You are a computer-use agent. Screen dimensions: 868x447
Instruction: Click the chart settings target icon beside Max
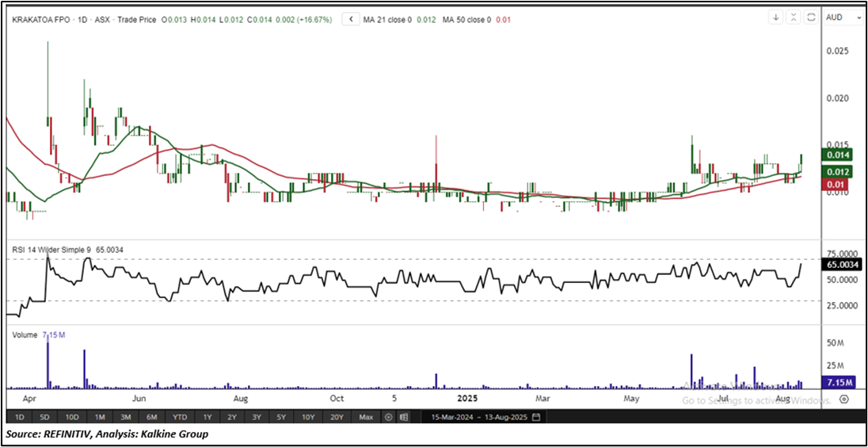point(389,417)
